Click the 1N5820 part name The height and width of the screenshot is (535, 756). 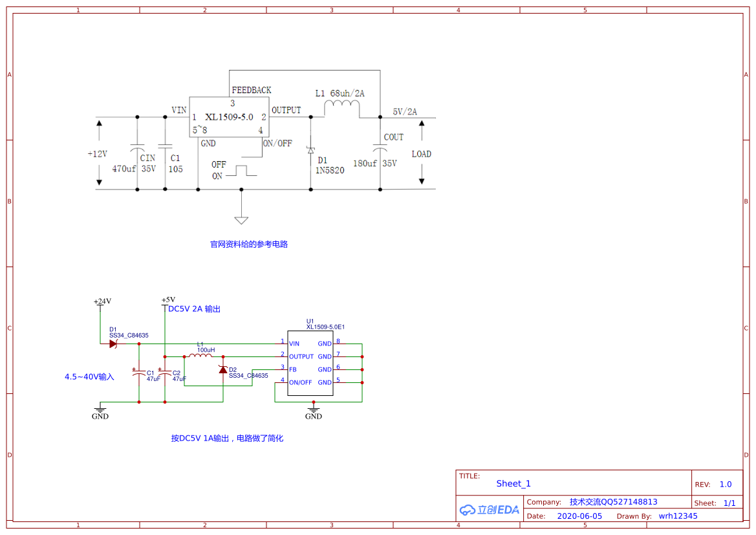(x=330, y=170)
